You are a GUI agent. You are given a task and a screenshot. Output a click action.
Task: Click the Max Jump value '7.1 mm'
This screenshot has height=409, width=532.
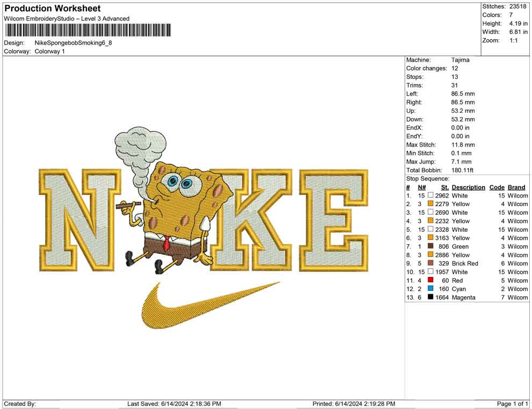462,162
